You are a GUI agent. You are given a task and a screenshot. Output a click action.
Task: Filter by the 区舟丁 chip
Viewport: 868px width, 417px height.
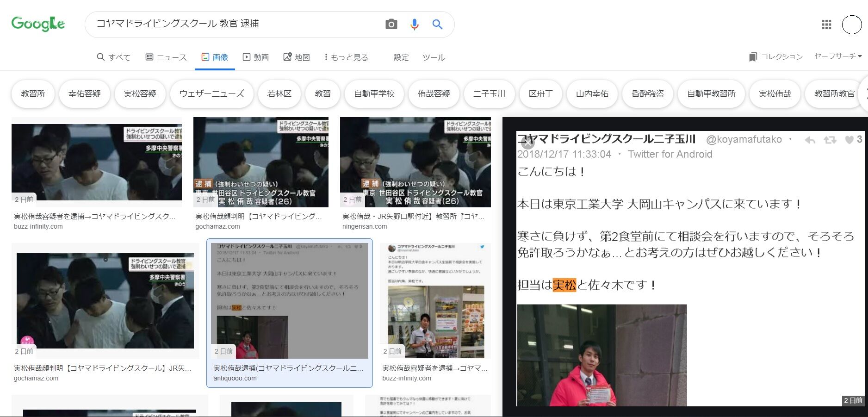[x=540, y=94]
